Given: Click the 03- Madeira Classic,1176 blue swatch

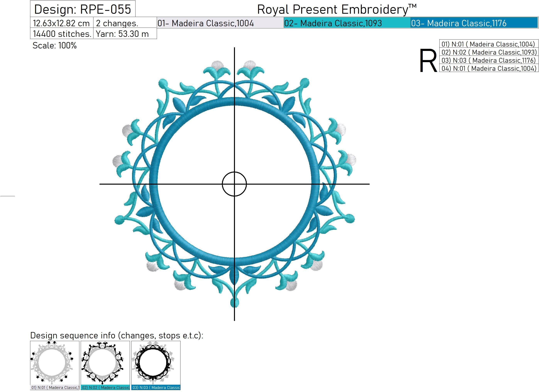Looking at the screenshot, I should coord(474,23).
